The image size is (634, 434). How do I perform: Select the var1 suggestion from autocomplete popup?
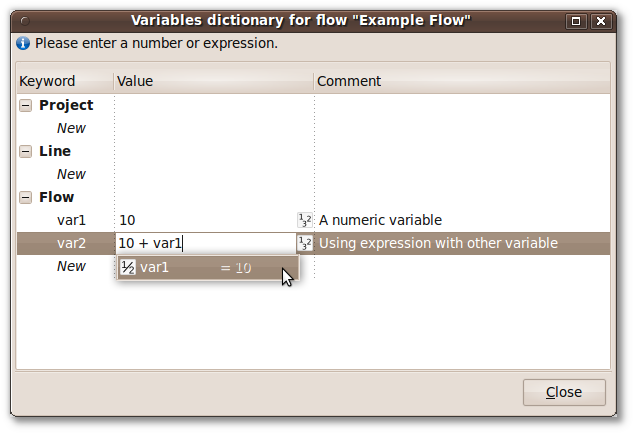208,267
